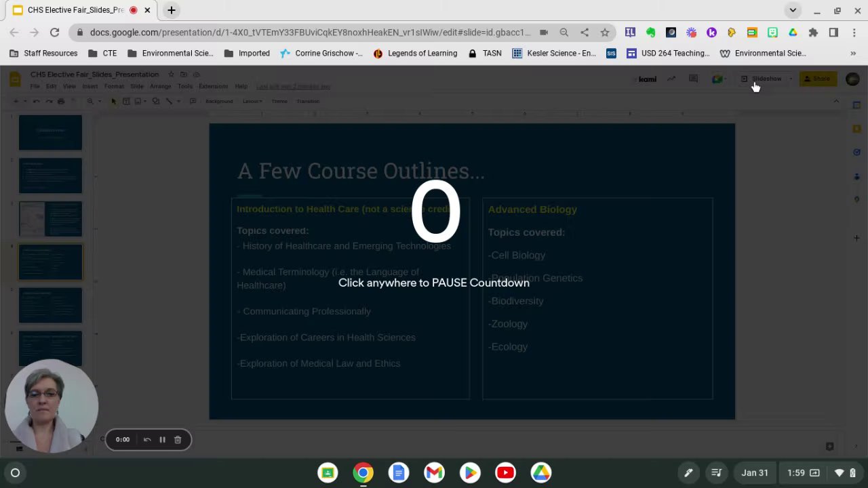Star the presentation next to its title
Image resolution: width=868 pixels, height=488 pixels.
pos(171,75)
